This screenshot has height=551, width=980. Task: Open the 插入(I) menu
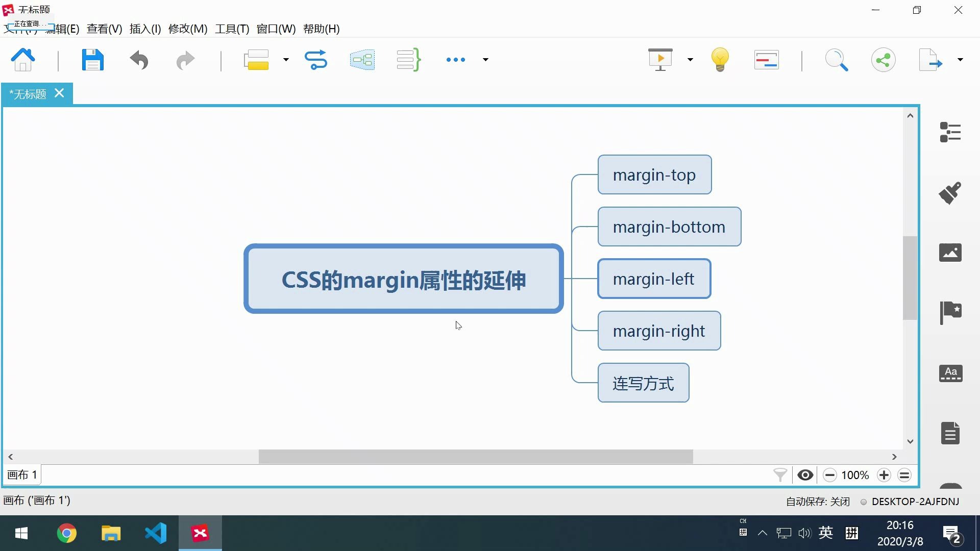click(145, 29)
